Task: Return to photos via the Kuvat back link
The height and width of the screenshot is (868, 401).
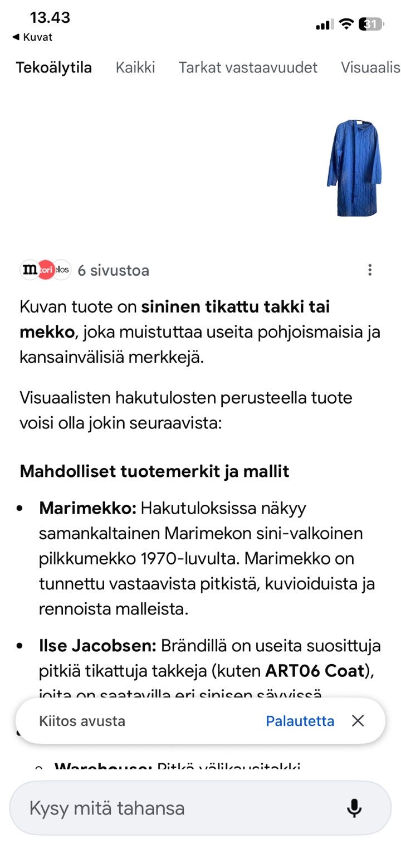Action: tap(32, 37)
